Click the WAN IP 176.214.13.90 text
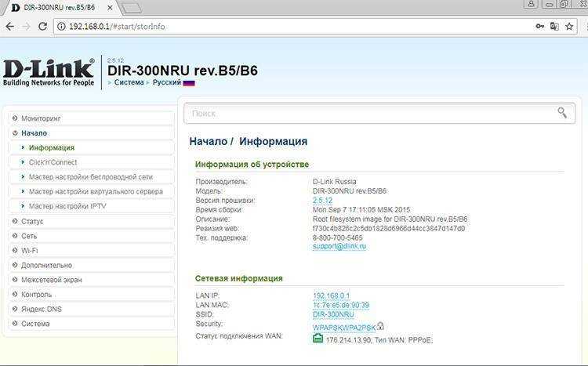This screenshot has height=366, width=588. pos(348,340)
